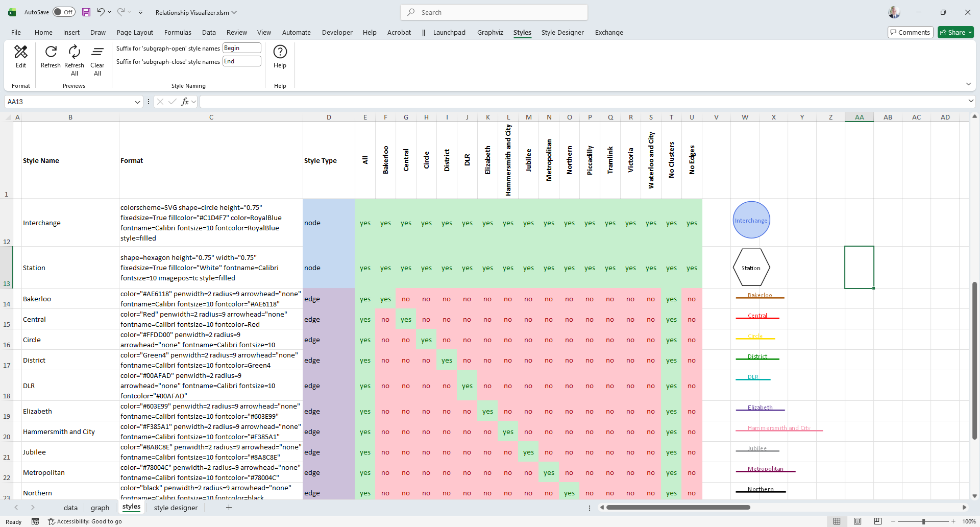Image resolution: width=980 pixels, height=527 pixels.
Task: Click the Edit format icon
Action: point(21,52)
